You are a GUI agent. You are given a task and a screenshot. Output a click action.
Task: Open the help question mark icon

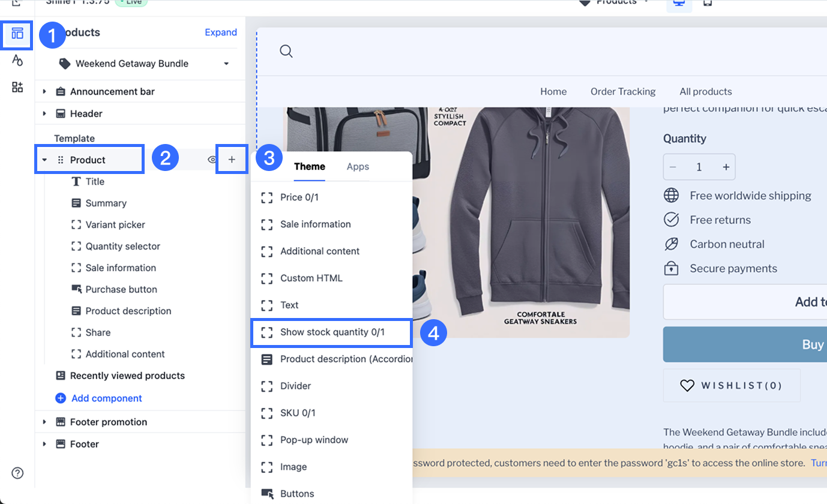(17, 473)
